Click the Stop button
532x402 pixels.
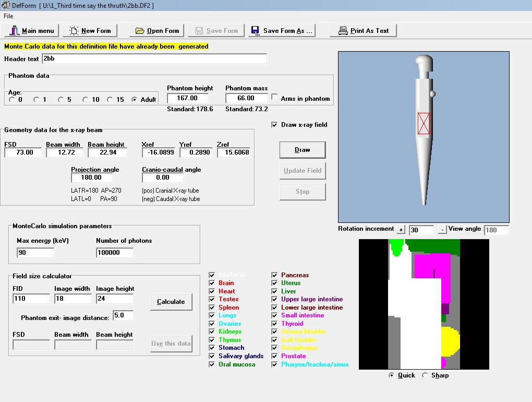pos(303,192)
